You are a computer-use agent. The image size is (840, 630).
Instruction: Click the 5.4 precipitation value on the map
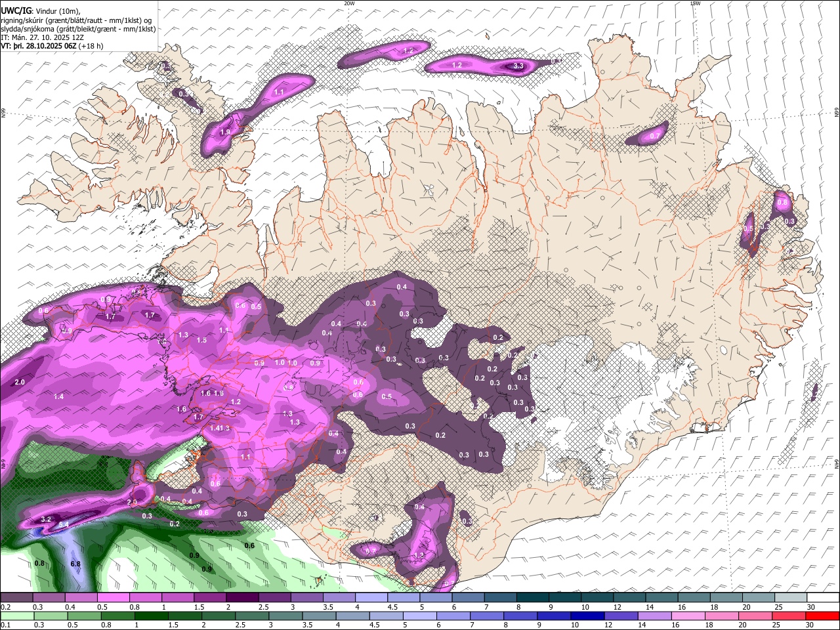[x=64, y=524]
